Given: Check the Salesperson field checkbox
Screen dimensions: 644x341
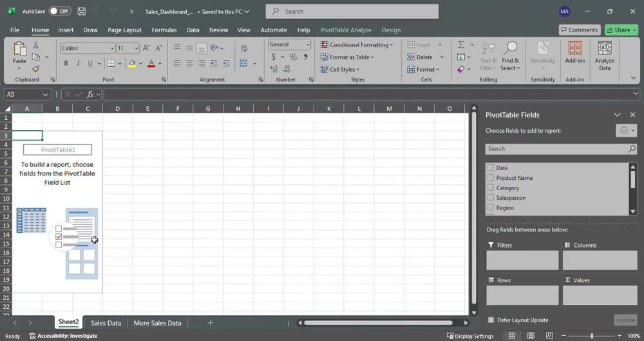Looking at the screenshot, I should click(490, 197).
